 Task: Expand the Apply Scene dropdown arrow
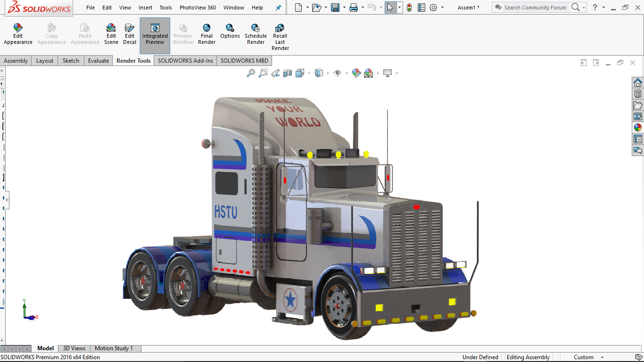pos(378,73)
